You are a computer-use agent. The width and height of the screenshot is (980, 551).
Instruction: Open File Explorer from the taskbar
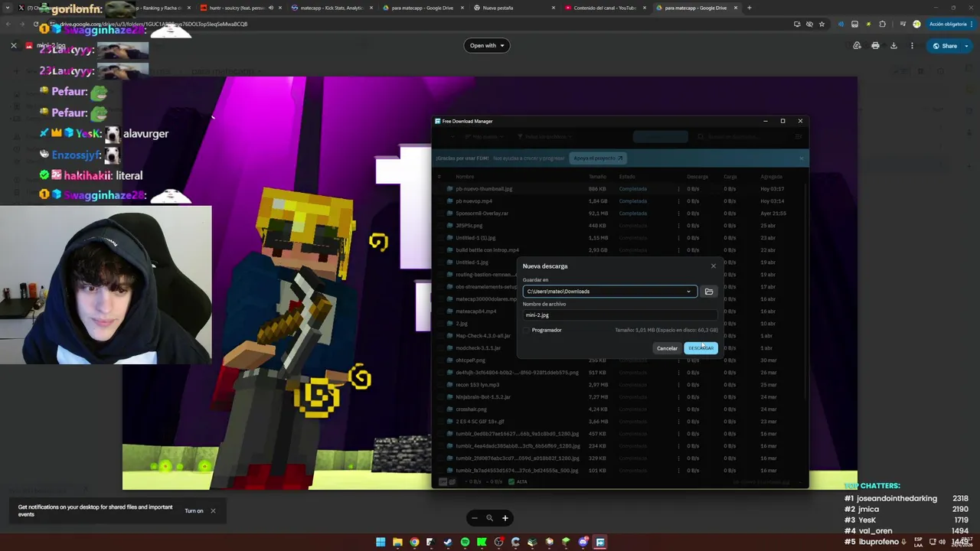397,543
